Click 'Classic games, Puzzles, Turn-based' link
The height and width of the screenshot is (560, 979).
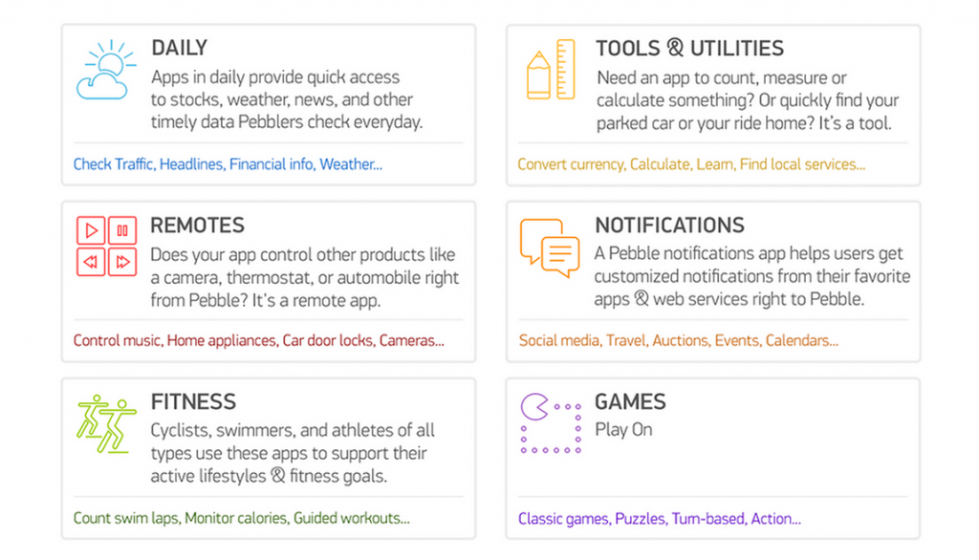[631, 519]
